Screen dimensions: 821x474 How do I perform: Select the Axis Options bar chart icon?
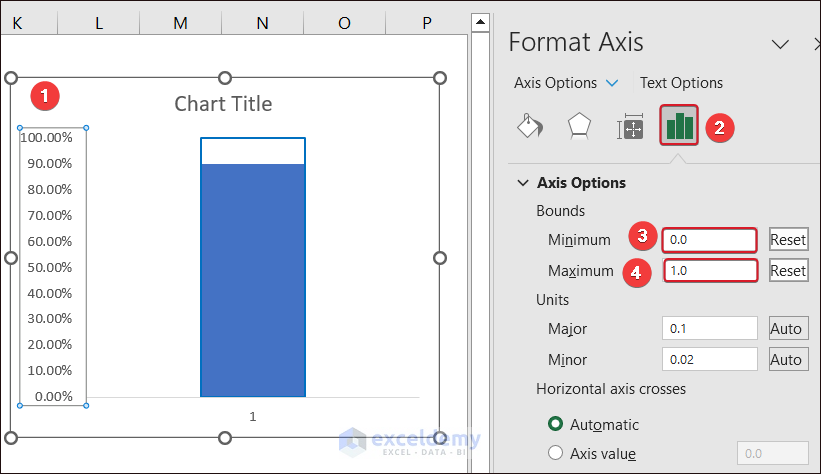(679, 126)
